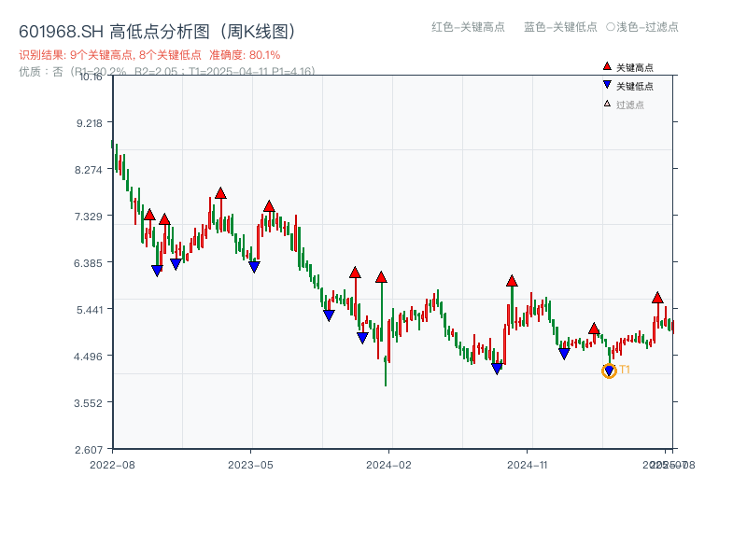Click the chart title 601968.SH 高低点分析图
Viewport: 747px width, 560px height.
coord(157,32)
